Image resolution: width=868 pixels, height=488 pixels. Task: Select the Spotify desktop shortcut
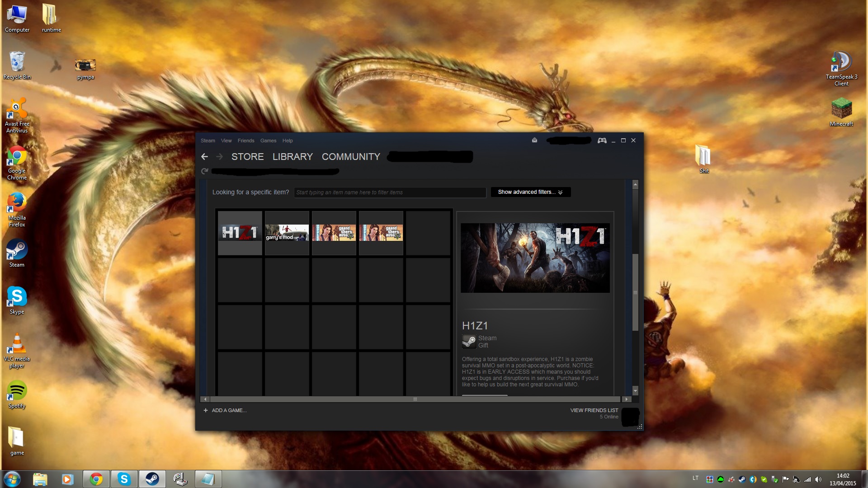point(17,394)
